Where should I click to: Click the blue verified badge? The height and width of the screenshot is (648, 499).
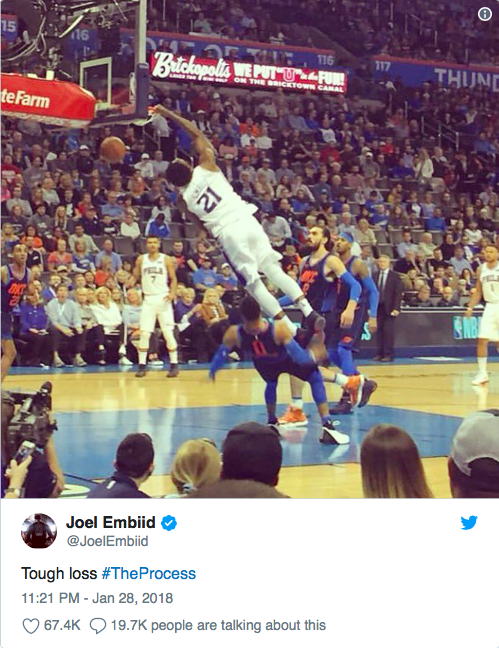coord(169,523)
